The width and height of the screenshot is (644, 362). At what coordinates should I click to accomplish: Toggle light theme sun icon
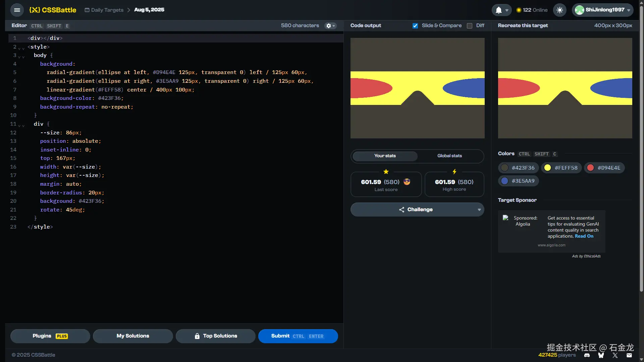[x=560, y=10]
